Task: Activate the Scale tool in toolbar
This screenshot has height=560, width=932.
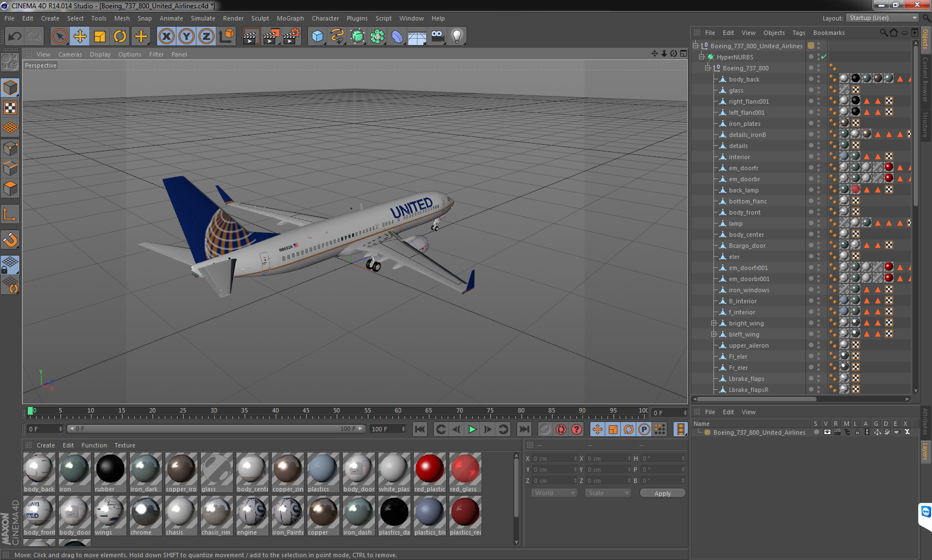Action: pos(100,37)
